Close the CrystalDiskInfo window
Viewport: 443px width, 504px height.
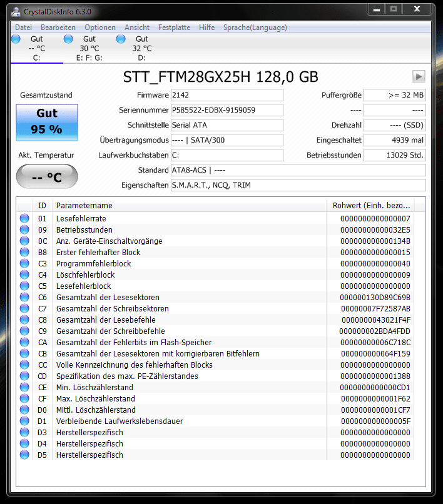click(x=417, y=9)
